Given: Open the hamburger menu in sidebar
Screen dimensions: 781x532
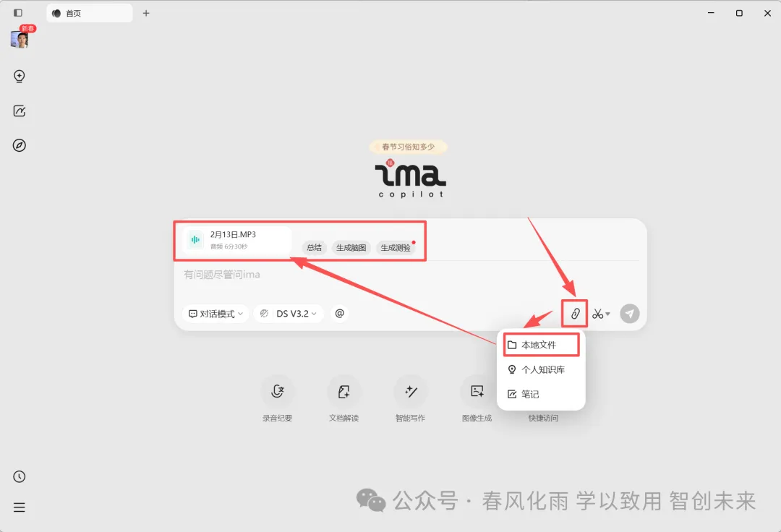Looking at the screenshot, I should (x=20, y=507).
